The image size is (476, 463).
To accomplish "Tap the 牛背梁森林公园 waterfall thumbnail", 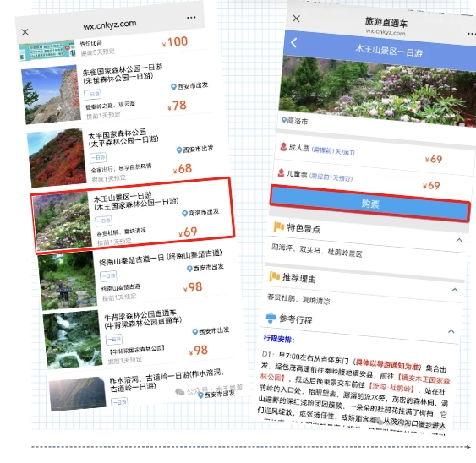I will coord(73,339).
